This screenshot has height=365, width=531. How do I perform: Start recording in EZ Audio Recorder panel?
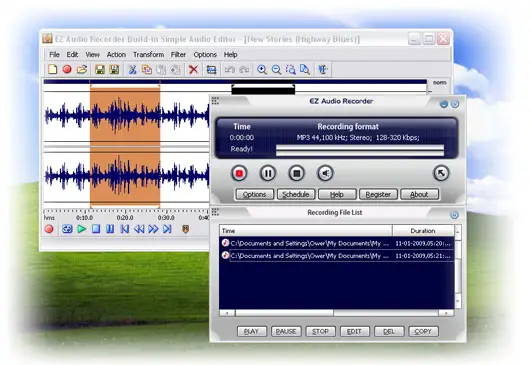click(x=239, y=173)
